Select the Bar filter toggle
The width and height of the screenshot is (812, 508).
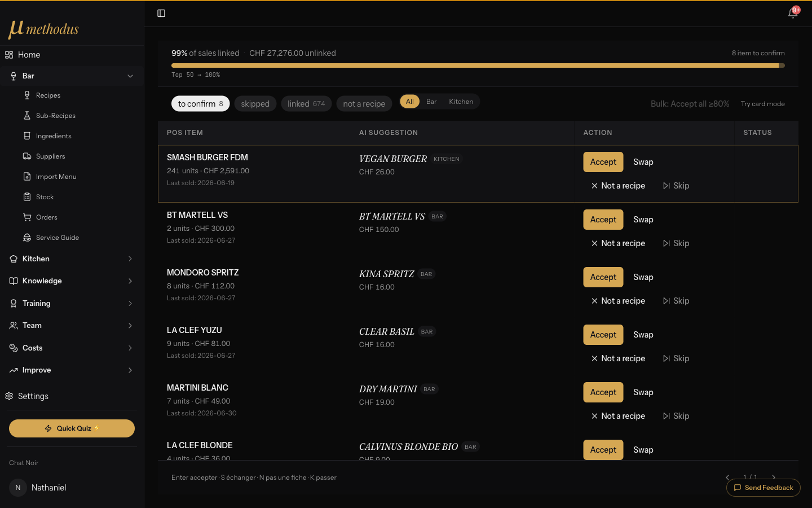pos(431,102)
